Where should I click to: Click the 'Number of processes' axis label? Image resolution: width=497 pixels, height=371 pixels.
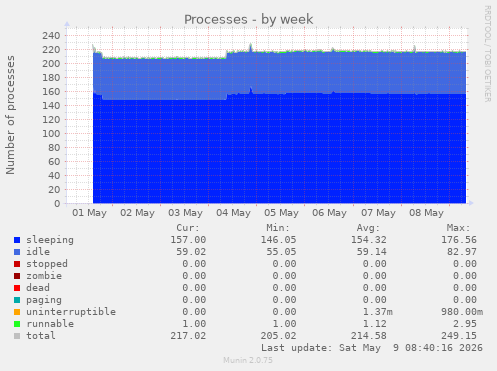[x=10, y=115]
